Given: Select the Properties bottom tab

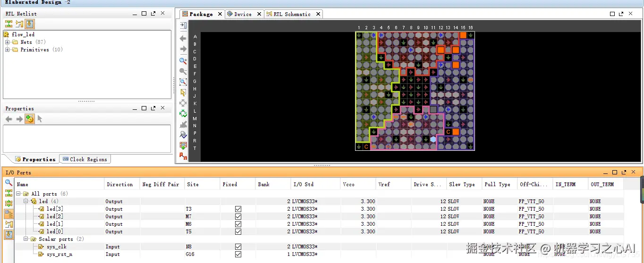Looking at the screenshot, I should click(x=35, y=159).
